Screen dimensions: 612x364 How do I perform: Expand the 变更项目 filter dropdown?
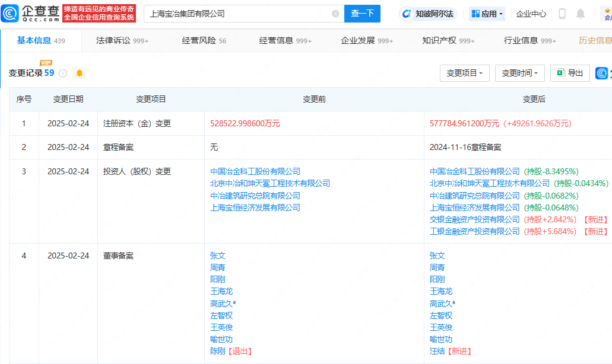pos(464,74)
